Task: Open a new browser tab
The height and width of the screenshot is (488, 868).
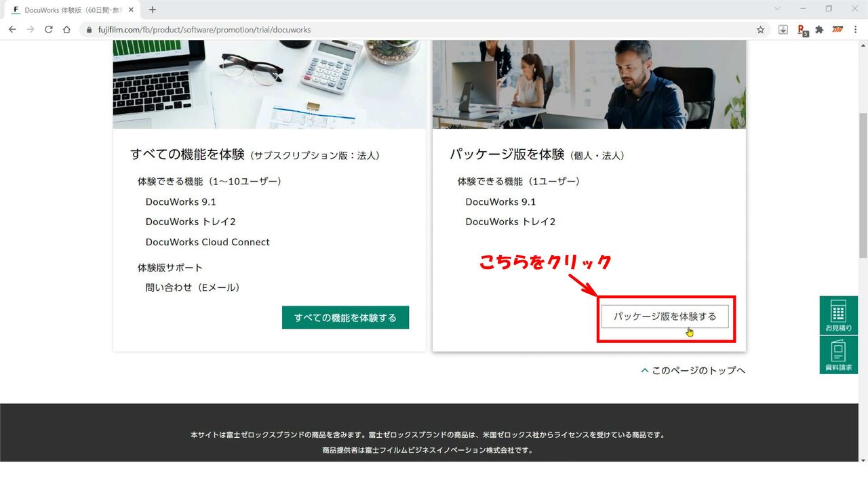Action: click(x=153, y=9)
